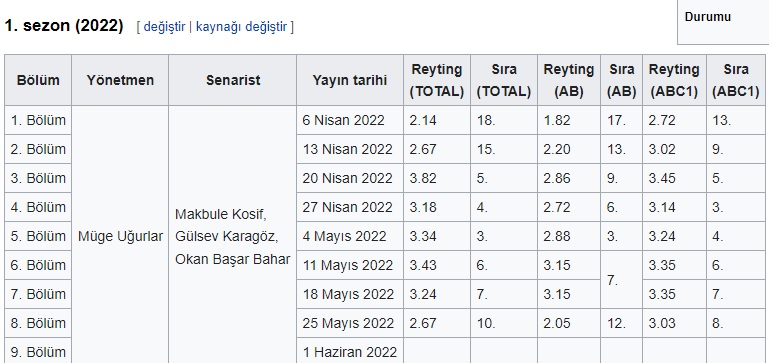
Task: Select the '25 Mayıs 2022' date cell
Action: pyautogui.click(x=350, y=323)
